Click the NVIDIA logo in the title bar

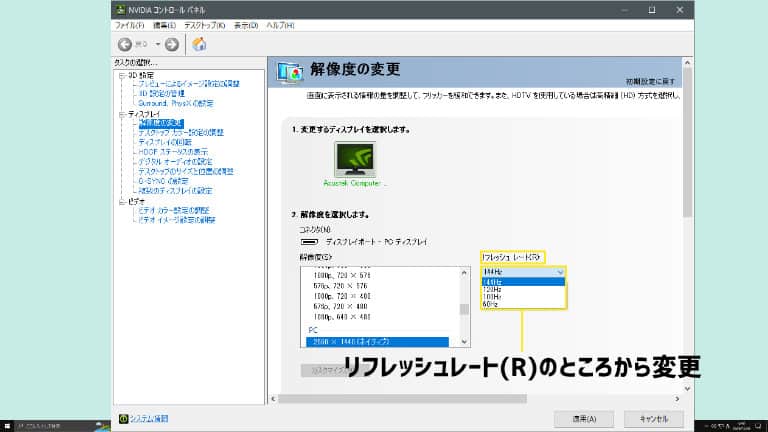click(x=120, y=10)
